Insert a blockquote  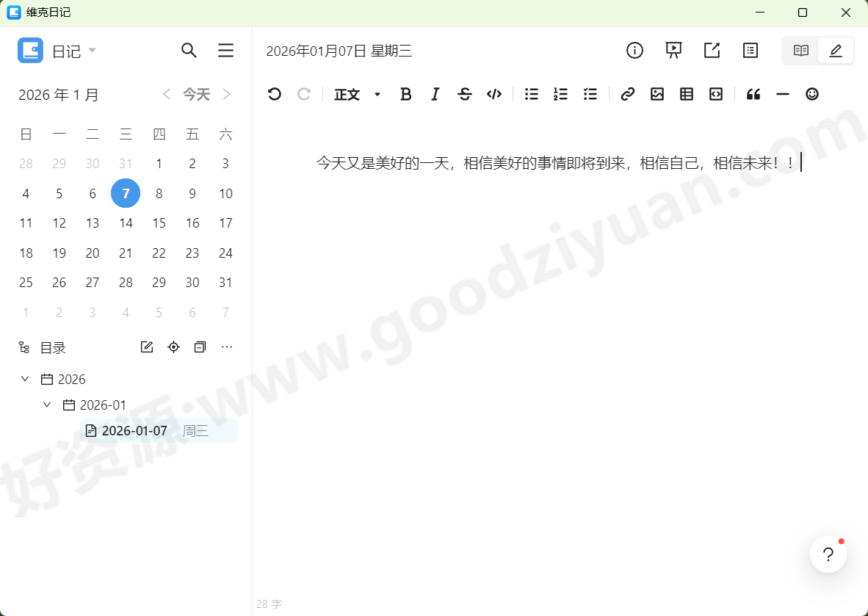[753, 94]
